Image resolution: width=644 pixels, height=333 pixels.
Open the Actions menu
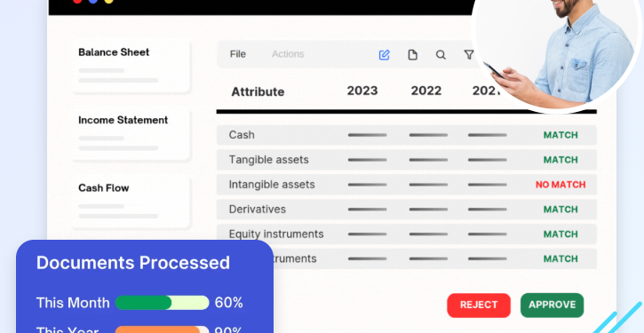pyautogui.click(x=288, y=54)
